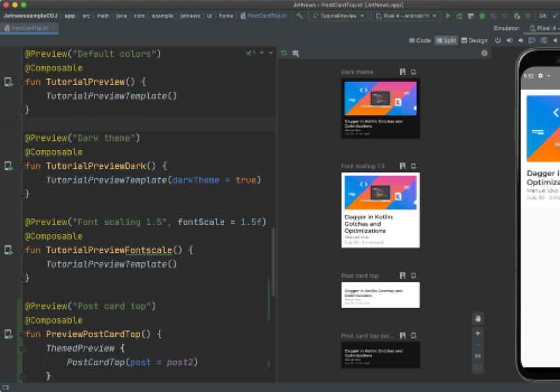560x392 pixels.
Task: Zoom in the preview with plus button
Action: tap(478, 333)
